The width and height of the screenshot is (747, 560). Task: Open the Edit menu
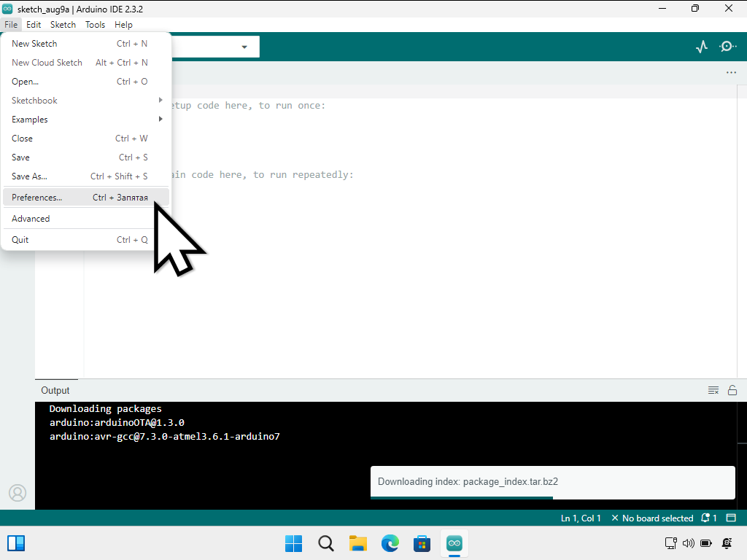(34, 25)
